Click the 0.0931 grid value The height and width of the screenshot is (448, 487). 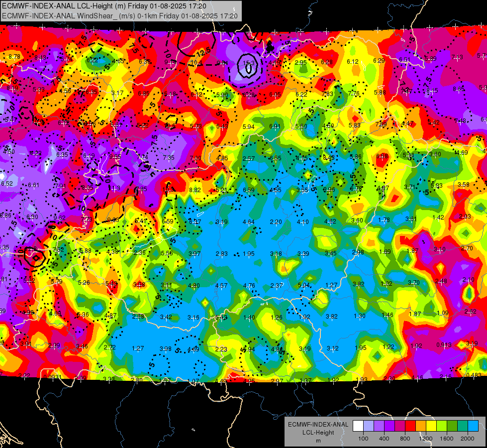pos(53,377)
